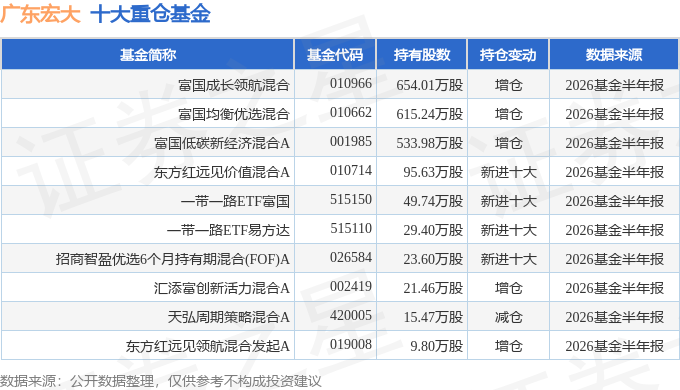
Task: Click the 广东宏大 title text
Action: click(x=40, y=13)
